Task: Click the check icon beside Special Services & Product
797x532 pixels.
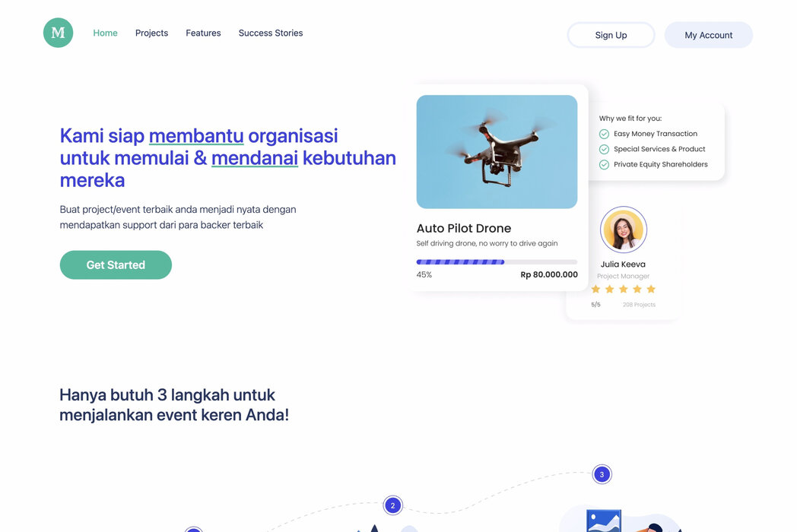Action: 604,150
